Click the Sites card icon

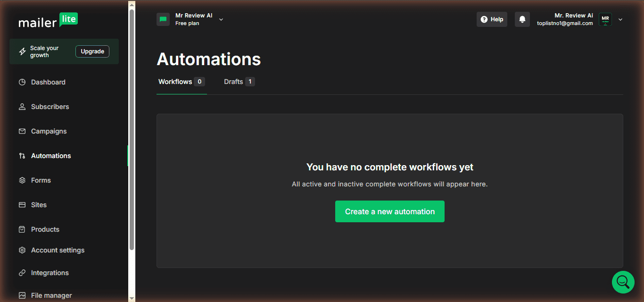coord(22,205)
